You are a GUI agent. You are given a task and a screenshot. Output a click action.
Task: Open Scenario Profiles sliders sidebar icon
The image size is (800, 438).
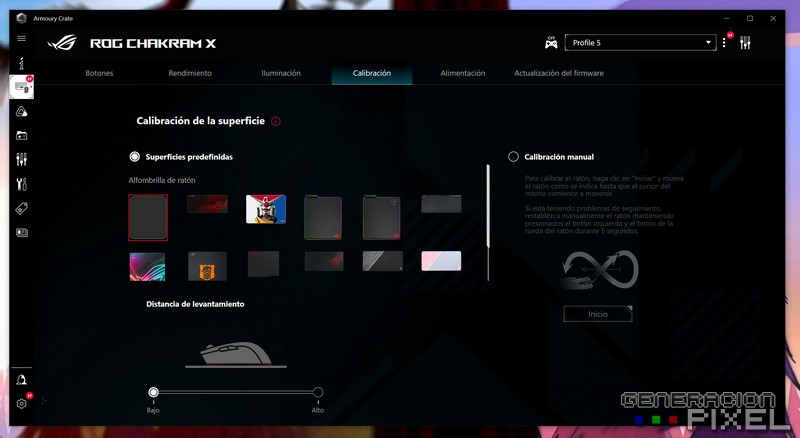[x=21, y=159]
